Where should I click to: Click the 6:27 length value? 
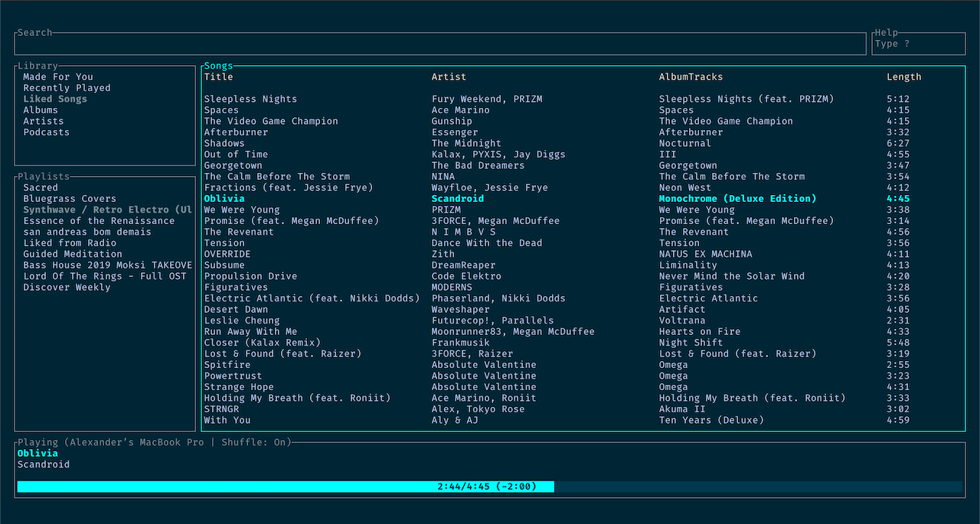(x=898, y=143)
